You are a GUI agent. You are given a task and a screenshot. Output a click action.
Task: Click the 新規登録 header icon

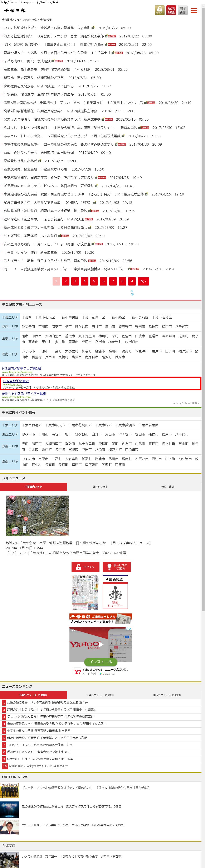coord(171,10)
